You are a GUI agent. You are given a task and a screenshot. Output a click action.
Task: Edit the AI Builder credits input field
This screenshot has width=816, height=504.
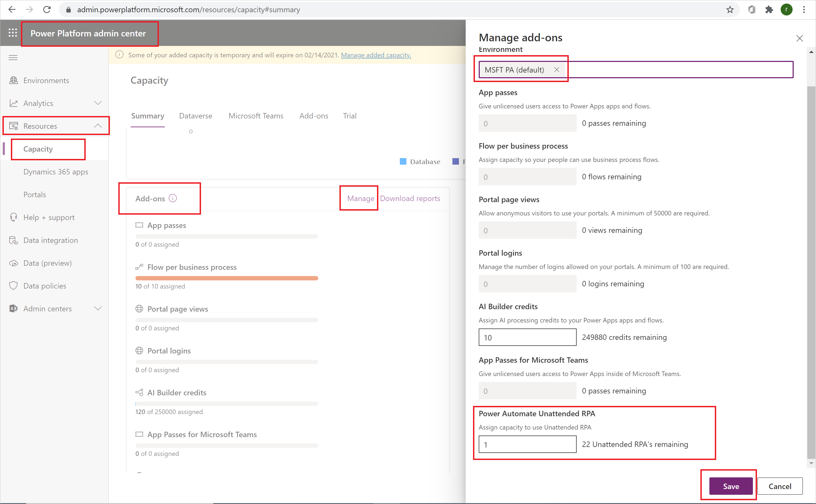click(526, 337)
